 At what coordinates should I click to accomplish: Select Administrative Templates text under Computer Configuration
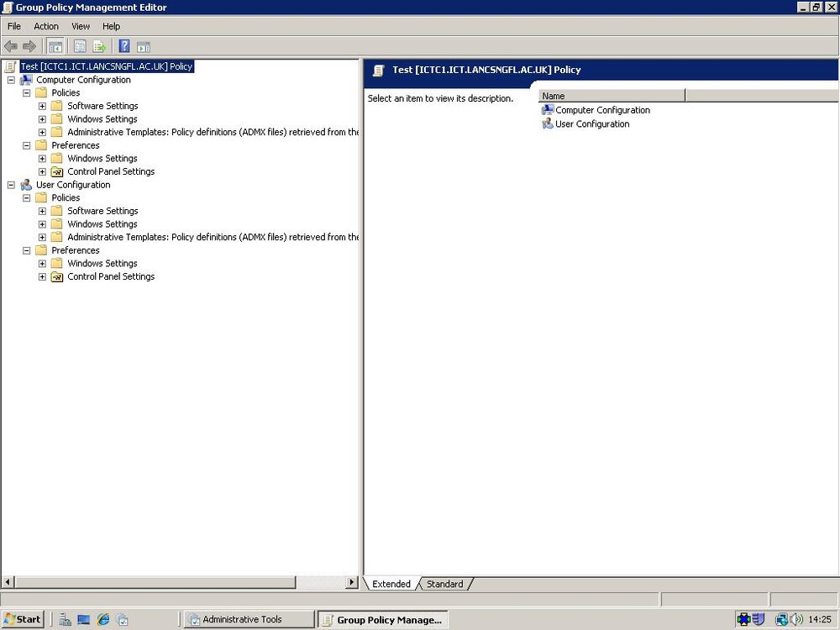(x=213, y=132)
